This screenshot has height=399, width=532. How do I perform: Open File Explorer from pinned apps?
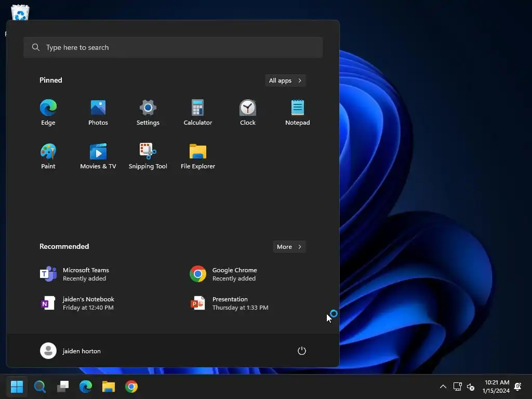coord(198,156)
